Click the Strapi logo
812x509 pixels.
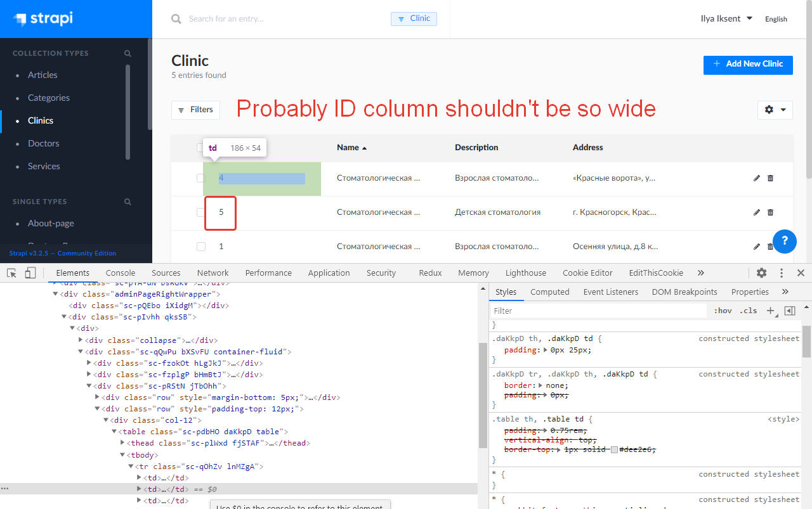(43, 18)
